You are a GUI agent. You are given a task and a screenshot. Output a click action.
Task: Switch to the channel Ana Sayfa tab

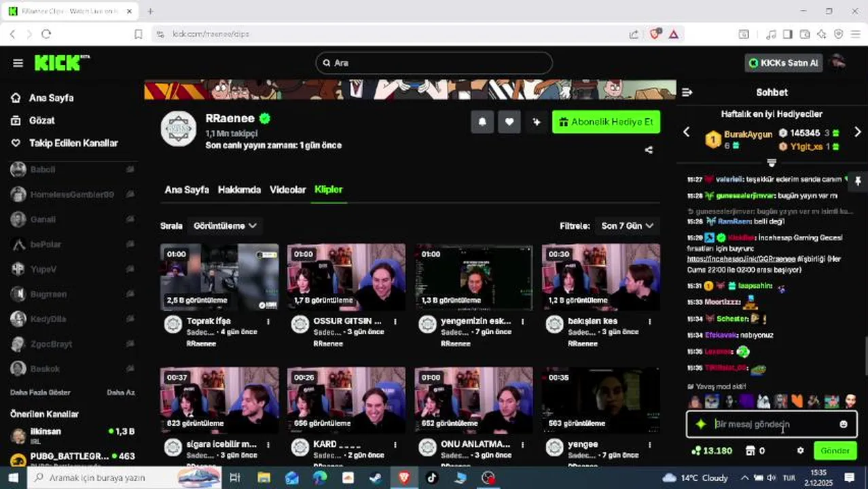187,189
